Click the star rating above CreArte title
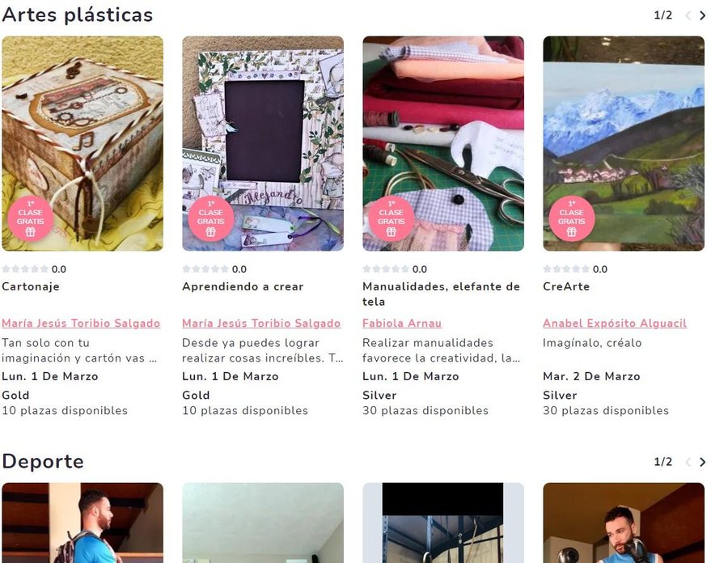The image size is (728, 563). (566, 269)
